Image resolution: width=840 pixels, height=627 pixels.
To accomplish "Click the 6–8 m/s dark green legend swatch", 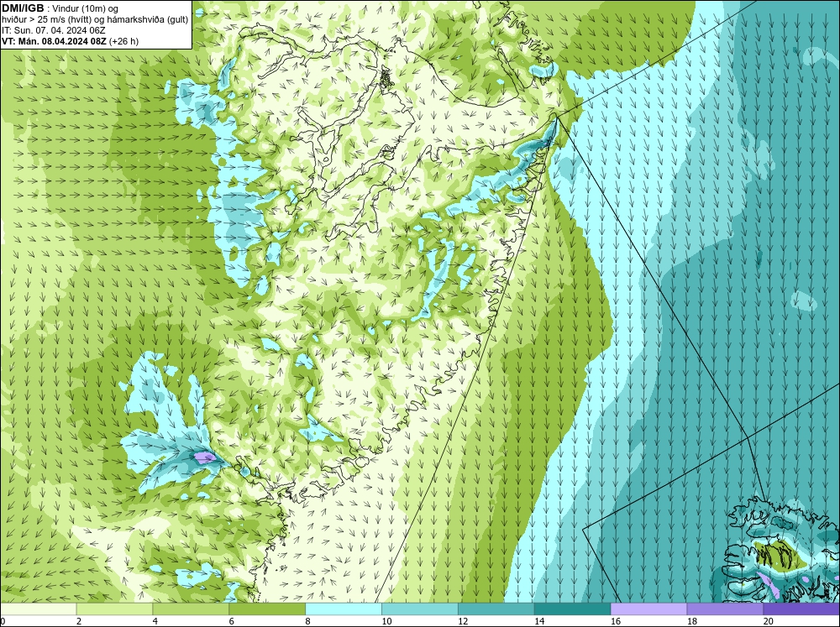I will coord(267,609).
